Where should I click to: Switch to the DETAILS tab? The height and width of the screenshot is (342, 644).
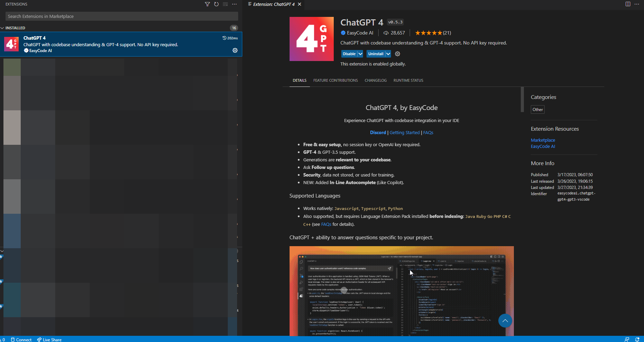(x=300, y=80)
